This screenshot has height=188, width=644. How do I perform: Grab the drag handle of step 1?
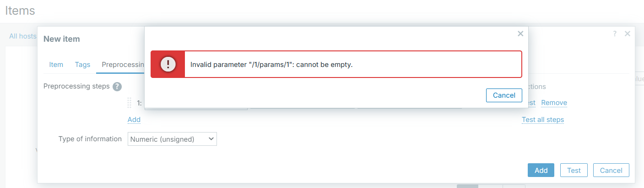(x=129, y=103)
